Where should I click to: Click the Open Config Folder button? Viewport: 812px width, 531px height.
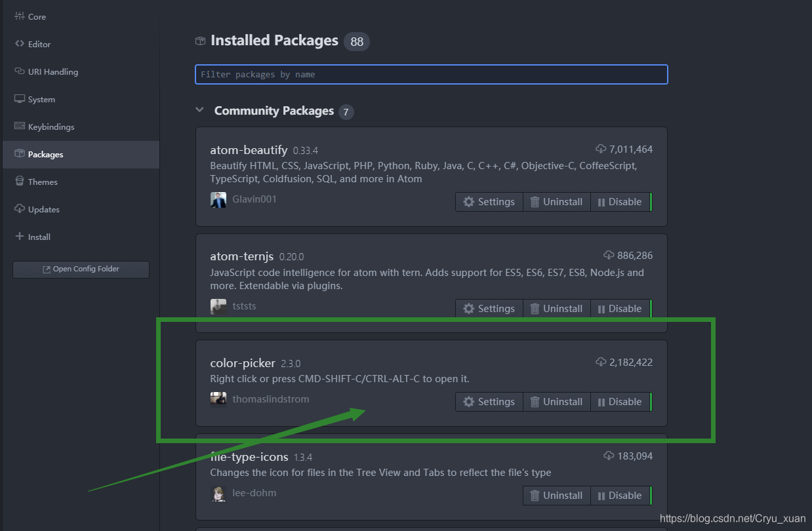(81, 269)
